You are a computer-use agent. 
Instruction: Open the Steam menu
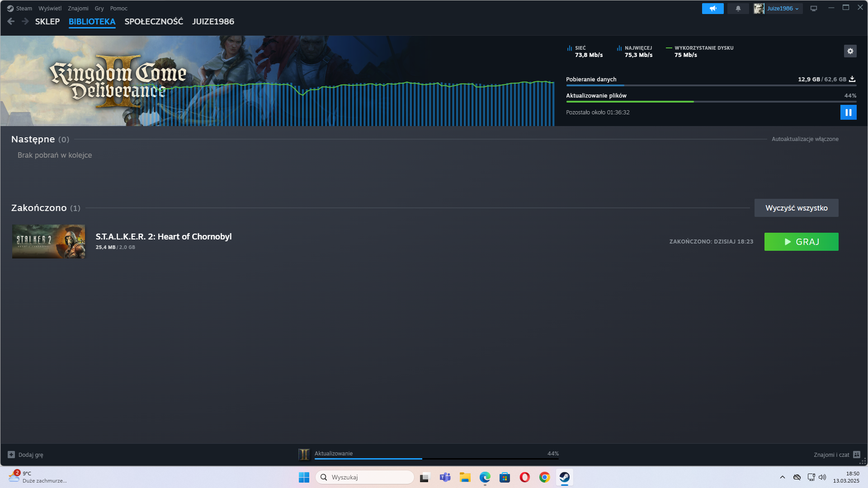24,8
